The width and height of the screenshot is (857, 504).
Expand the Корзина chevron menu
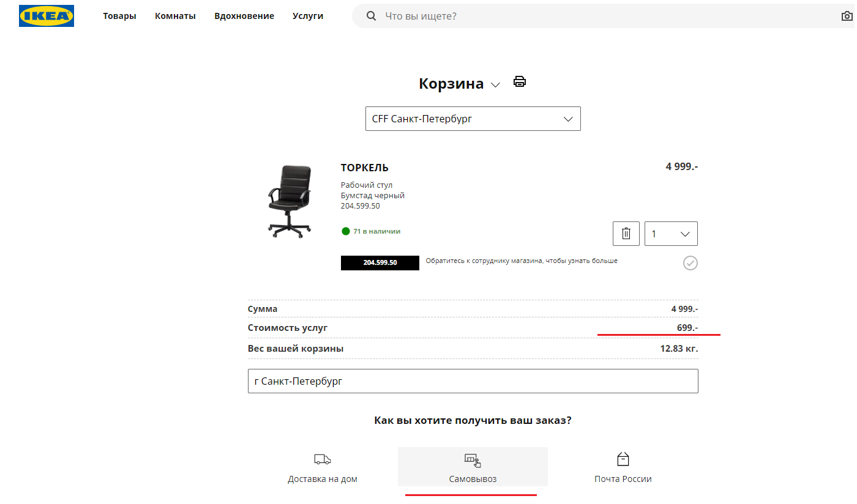click(496, 85)
